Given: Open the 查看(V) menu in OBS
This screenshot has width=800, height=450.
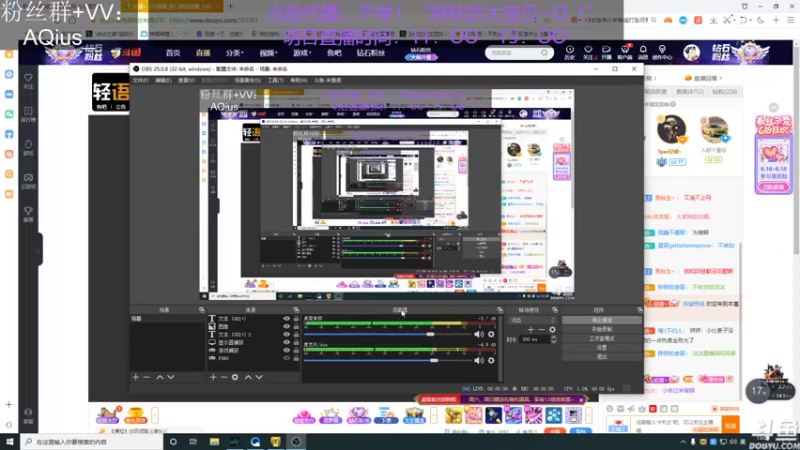Looking at the screenshot, I should pos(186,81).
